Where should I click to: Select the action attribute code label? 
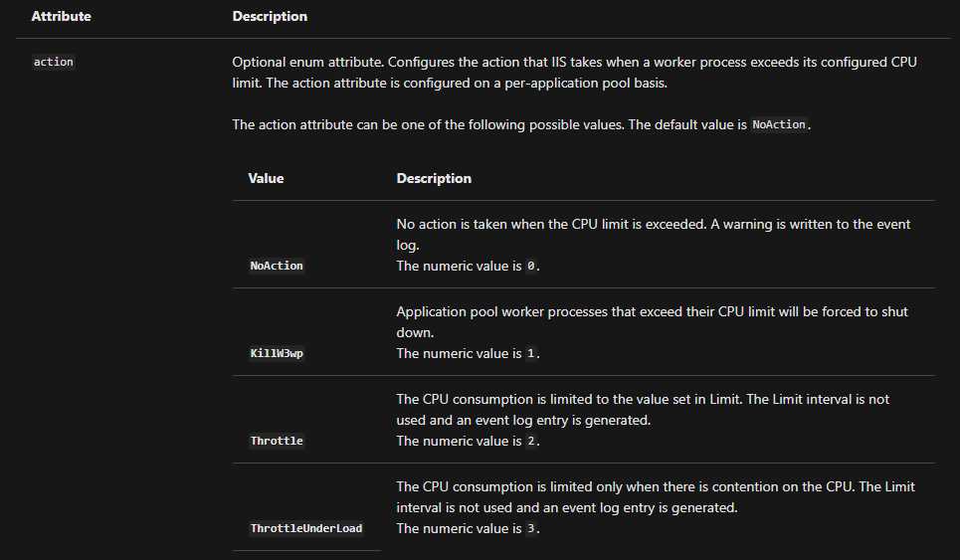pos(54,62)
